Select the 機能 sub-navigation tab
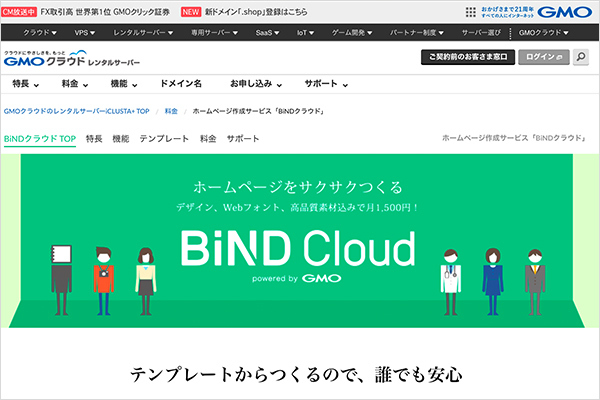Image resolution: width=600 pixels, height=400 pixels. coord(121,139)
